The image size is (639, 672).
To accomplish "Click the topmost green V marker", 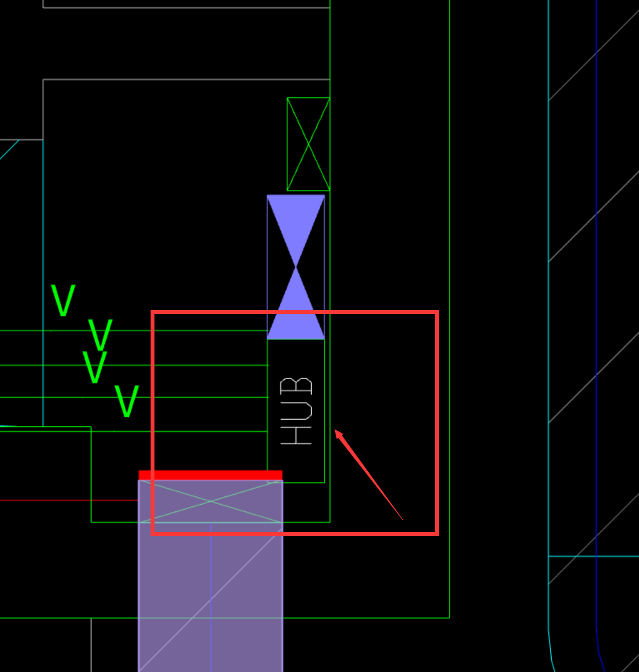I will click(63, 301).
